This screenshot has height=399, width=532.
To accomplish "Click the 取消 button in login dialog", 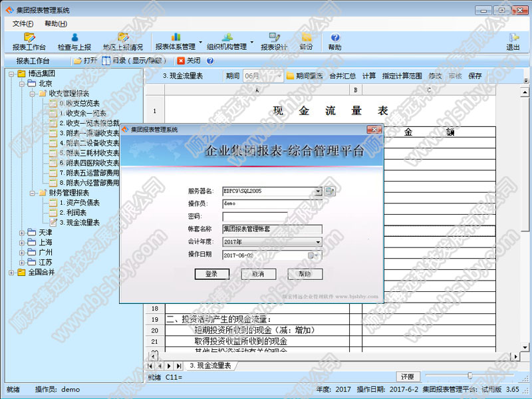I will pyautogui.click(x=258, y=274).
